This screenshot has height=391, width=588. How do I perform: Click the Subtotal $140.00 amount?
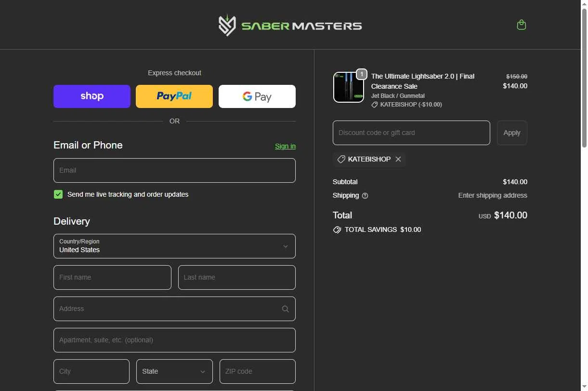click(515, 182)
